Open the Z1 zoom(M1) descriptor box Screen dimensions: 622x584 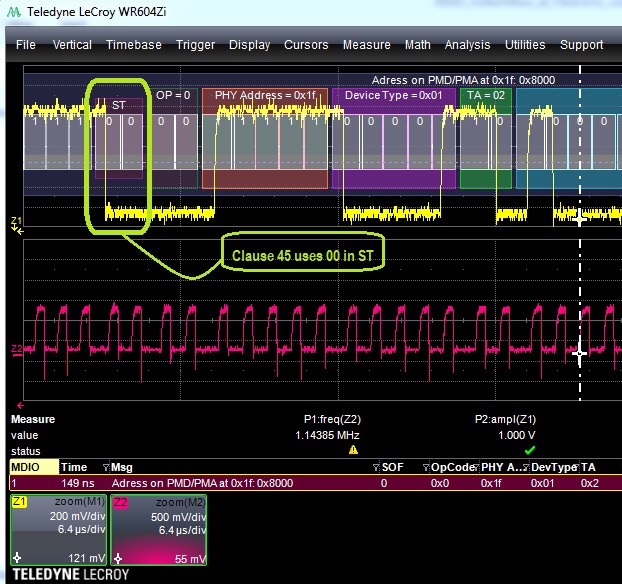point(58,530)
